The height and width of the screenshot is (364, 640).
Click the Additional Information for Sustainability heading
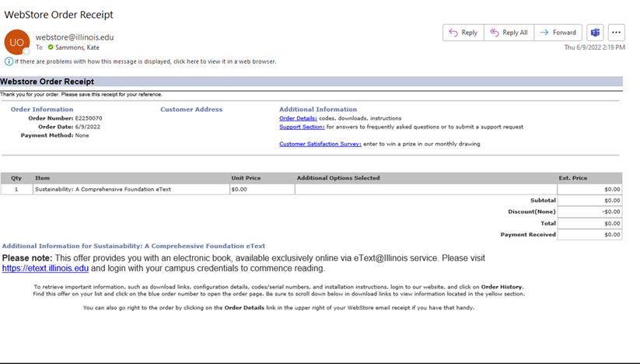tap(134, 246)
